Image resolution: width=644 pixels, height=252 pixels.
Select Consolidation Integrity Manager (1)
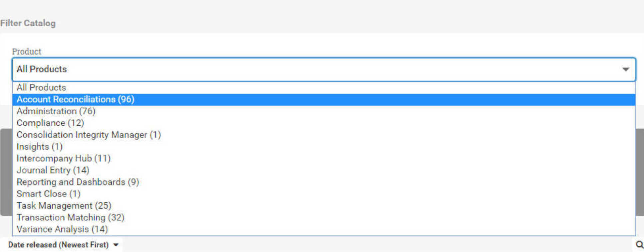coord(89,135)
